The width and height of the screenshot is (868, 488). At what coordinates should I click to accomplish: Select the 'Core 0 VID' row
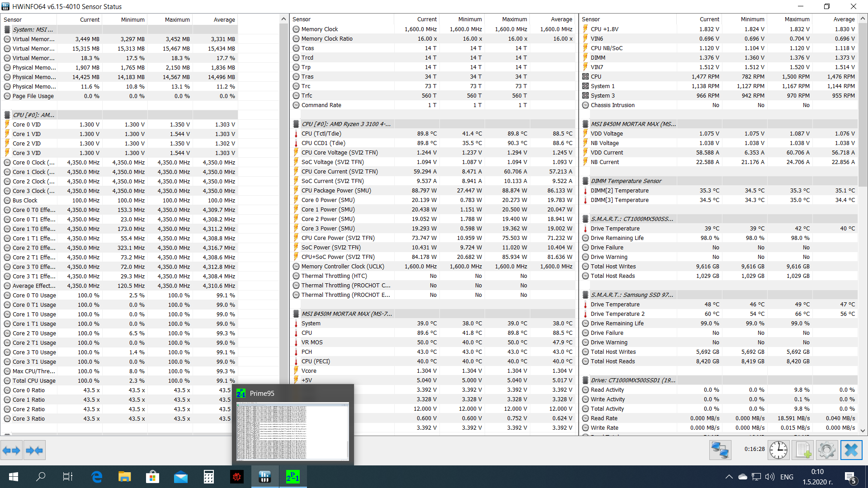[x=119, y=124]
